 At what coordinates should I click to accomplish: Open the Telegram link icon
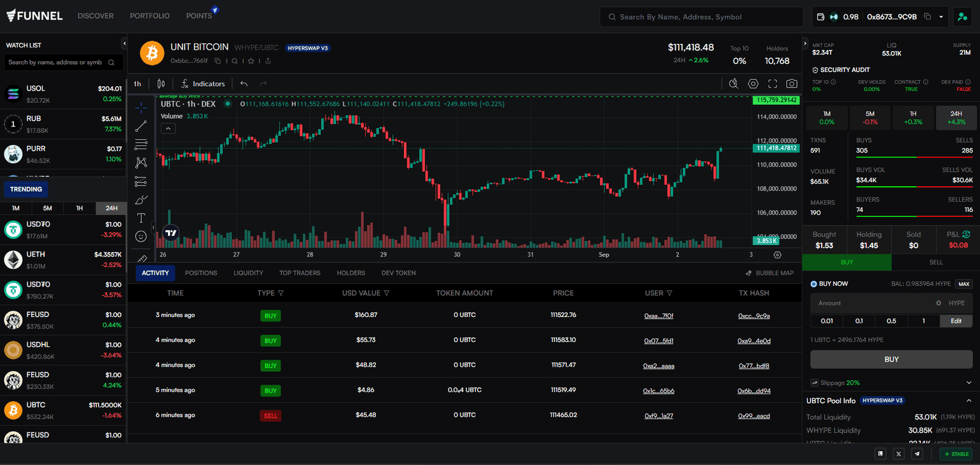tap(917, 454)
